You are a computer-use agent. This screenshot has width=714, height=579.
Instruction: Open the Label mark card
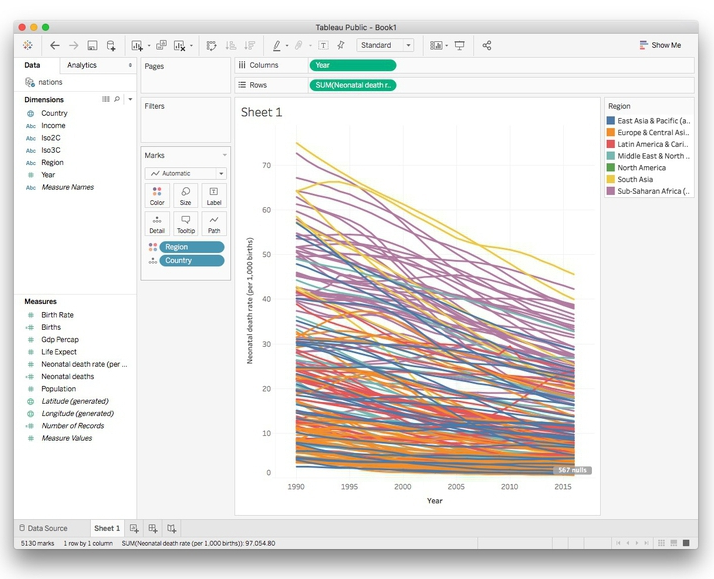[x=214, y=196]
